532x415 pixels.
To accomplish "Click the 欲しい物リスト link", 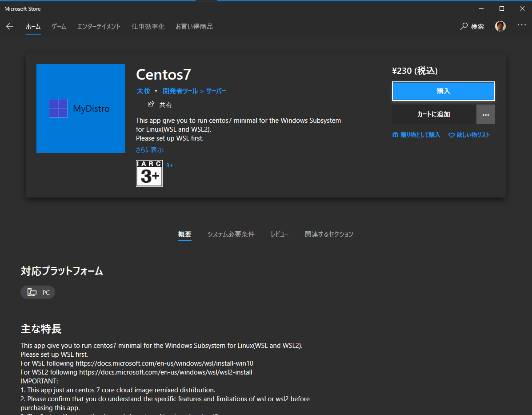I will coord(473,135).
